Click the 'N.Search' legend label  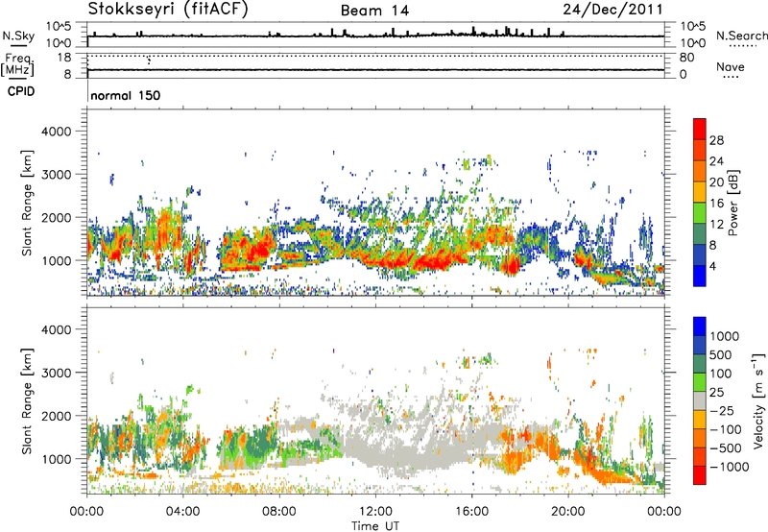pos(741,36)
